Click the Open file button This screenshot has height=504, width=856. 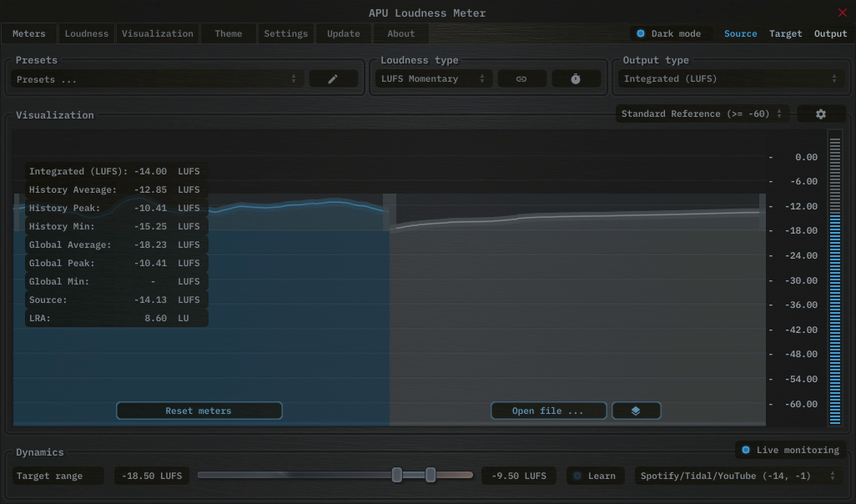[x=548, y=410]
